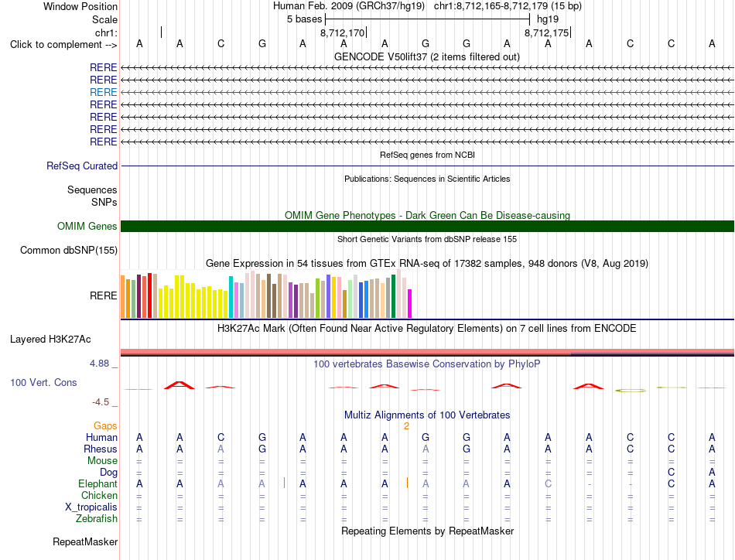735x560 pixels.
Task: Click 'Repeating Elements by RepeatMasker' title
Action: 428,531
